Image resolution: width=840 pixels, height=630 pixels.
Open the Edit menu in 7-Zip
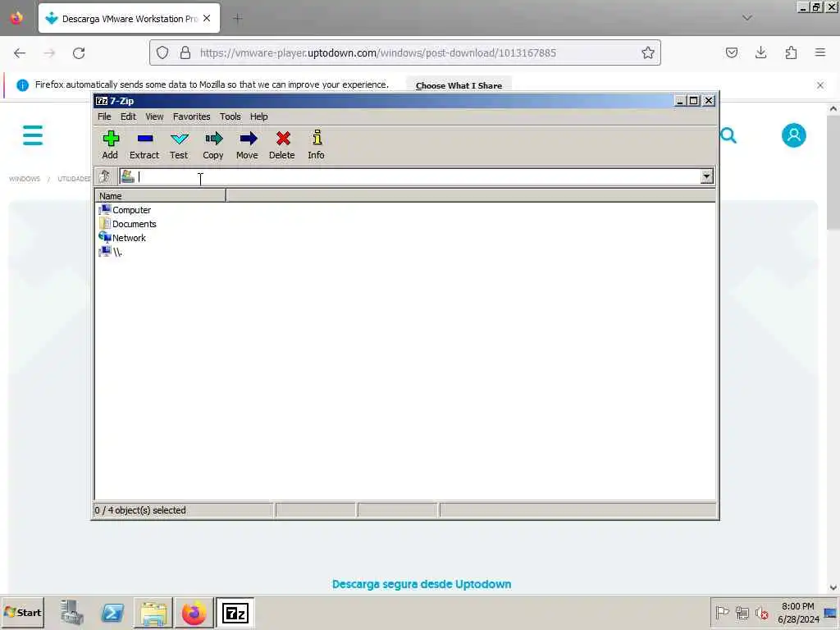pos(128,116)
